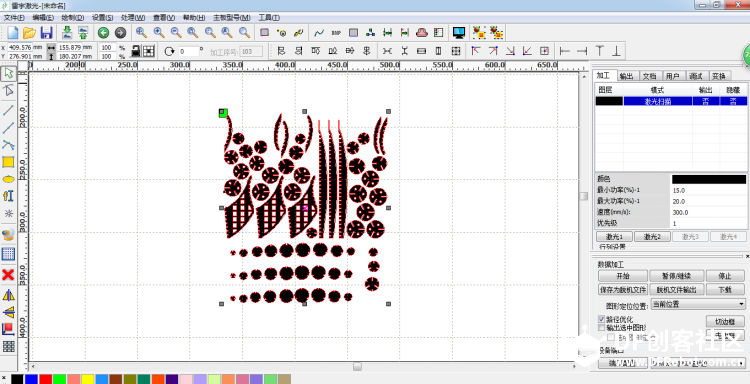Viewport: 750px width, 384px height.
Task: Click the import icon with green down arrow
Action: click(x=67, y=33)
